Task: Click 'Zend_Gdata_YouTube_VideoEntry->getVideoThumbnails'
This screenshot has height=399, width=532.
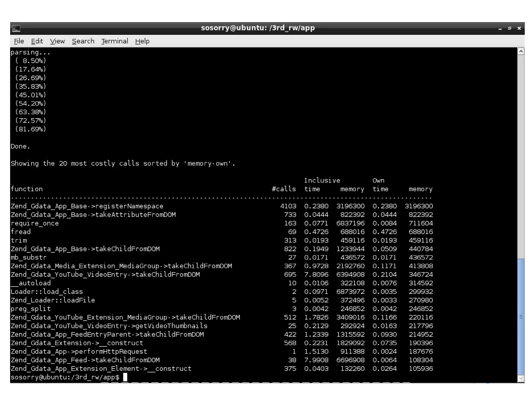Action: [109, 326]
